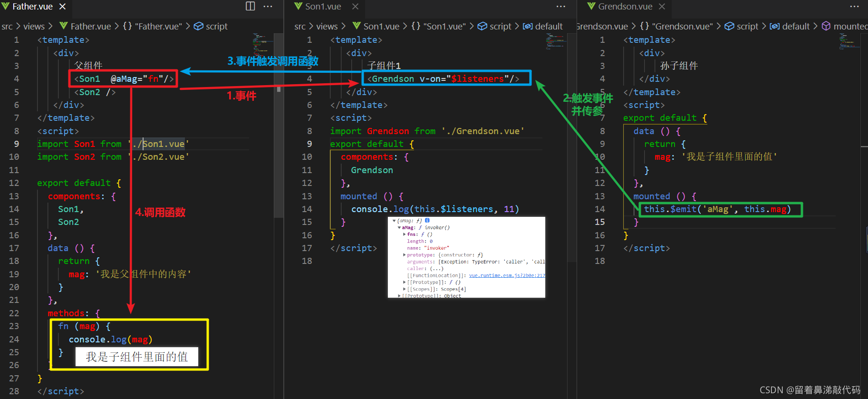Click 'mounted () {' line in Son1.vue
Screen dimensions: 868x399
coord(372,196)
